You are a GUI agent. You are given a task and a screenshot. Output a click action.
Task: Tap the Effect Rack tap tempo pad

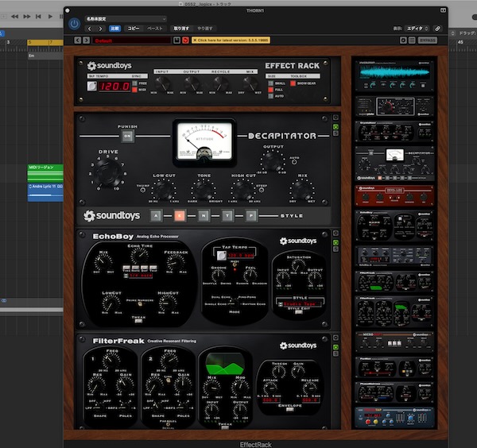[91, 87]
